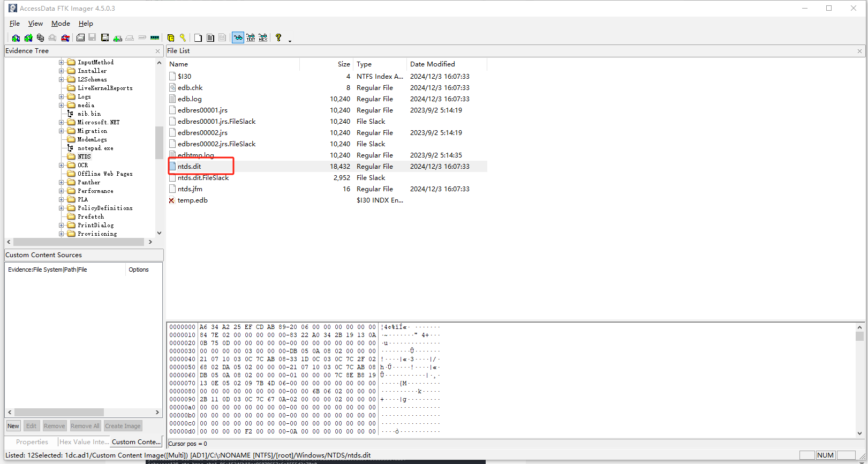Click the Export File Hash List icon
This screenshot has height=464, width=868.
210,38
